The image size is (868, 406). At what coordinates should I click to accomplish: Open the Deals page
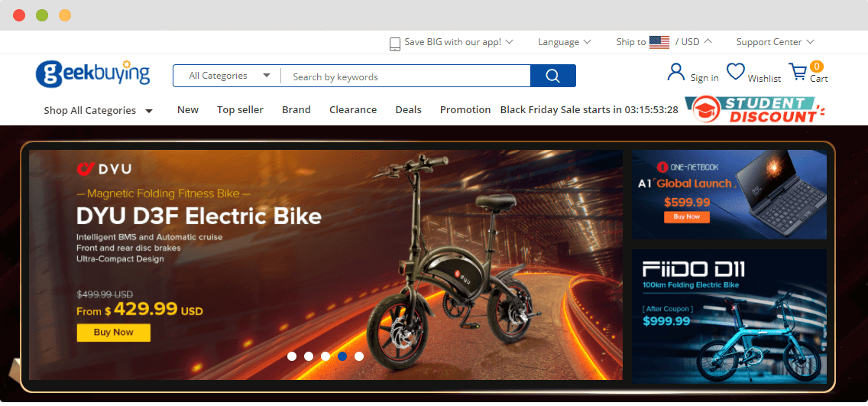tap(409, 109)
